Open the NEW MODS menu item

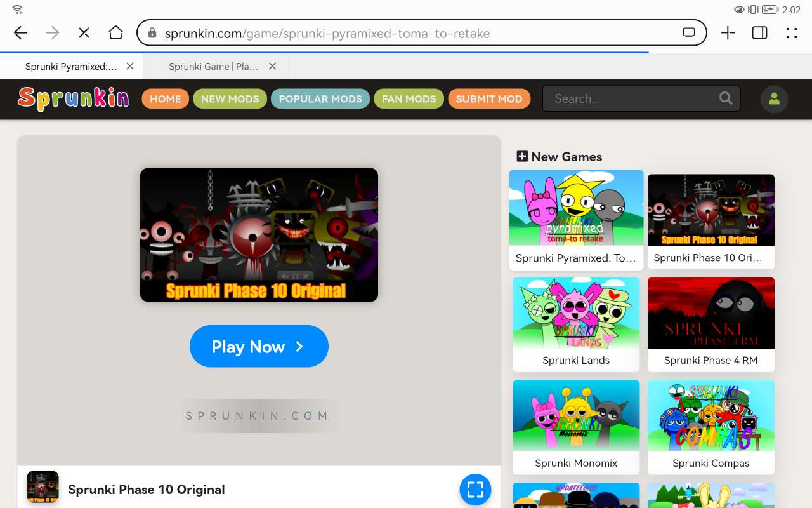230,98
